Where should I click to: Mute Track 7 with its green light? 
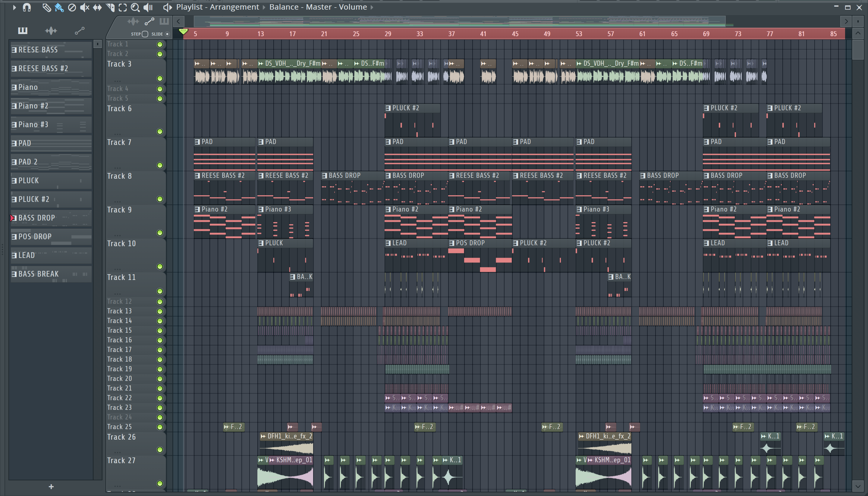tap(160, 165)
